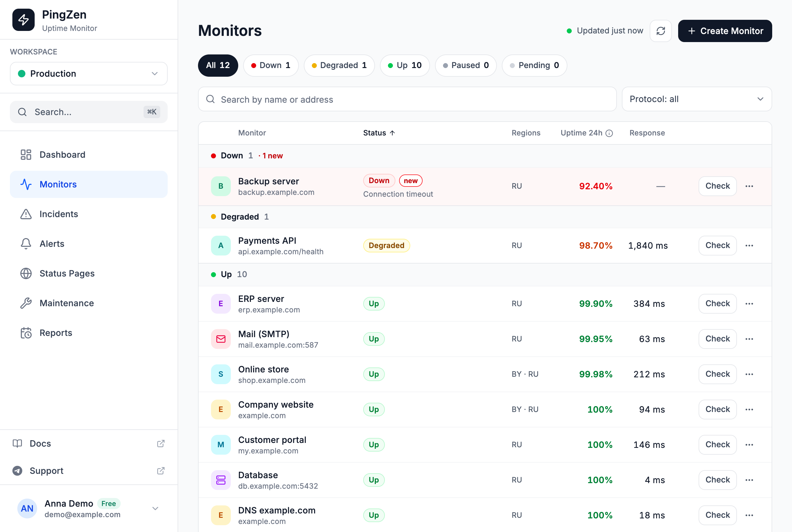
Task: Filter by the All 12 tab
Action: [x=218, y=66]
